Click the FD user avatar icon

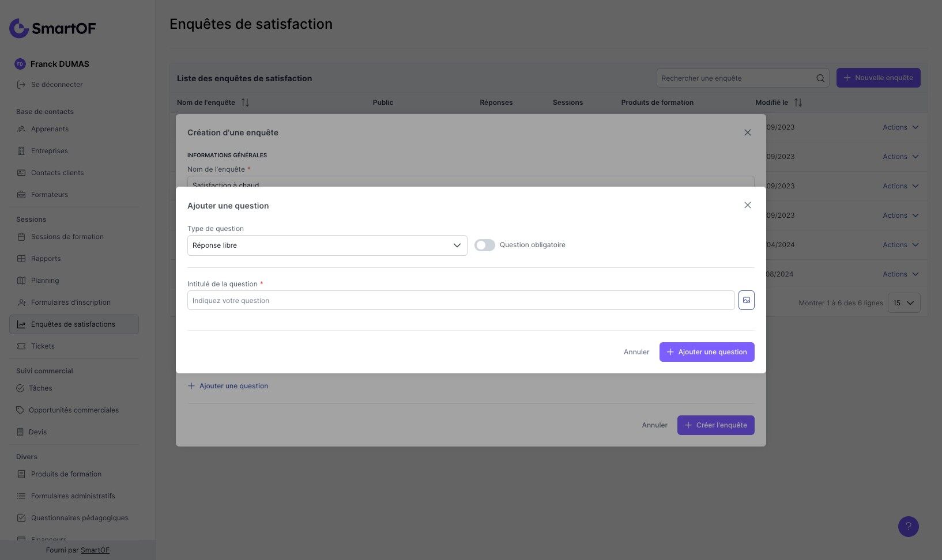tap(20, 64)
